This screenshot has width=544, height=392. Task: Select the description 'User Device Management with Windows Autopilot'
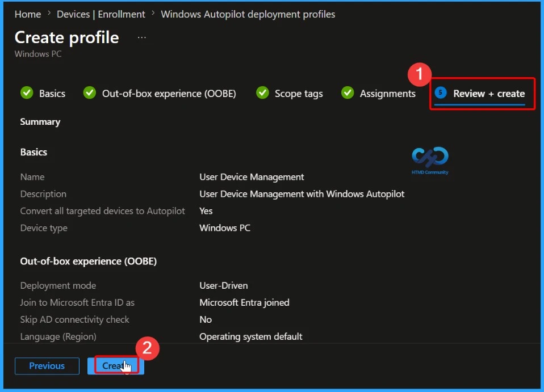coord(302,194)
